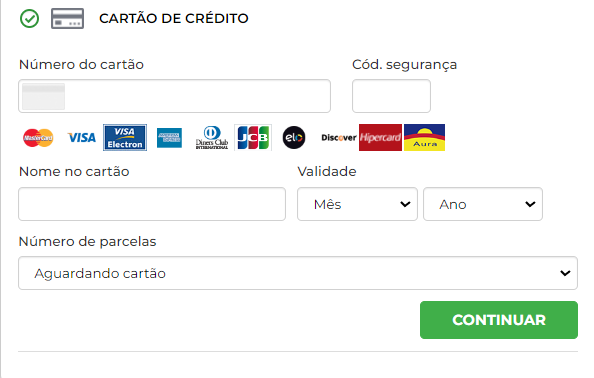
Task: Click the CONTINUAR button
Action: click(x=499, y=320)
